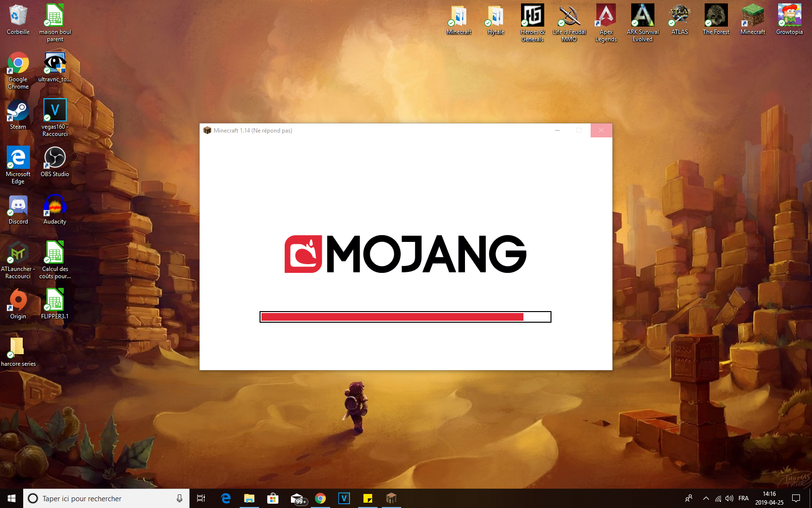Select the Discord desktop icon
The width and height of the screenshot is (812, 508).
click(x=18, y=209)
